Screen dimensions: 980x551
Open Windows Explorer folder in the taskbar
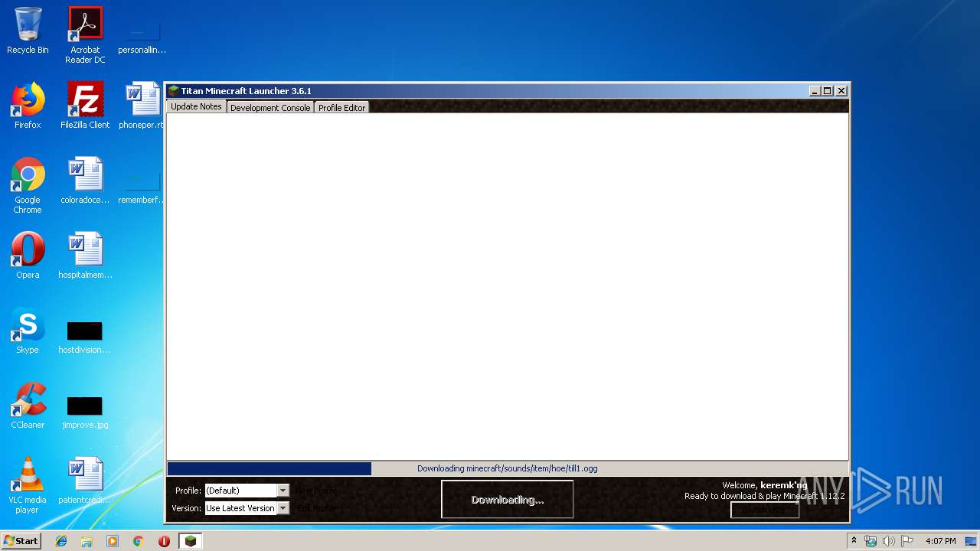(87, 541)
